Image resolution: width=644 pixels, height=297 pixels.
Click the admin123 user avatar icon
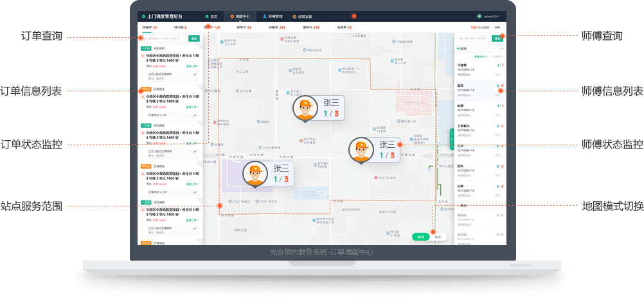(479, 16)
